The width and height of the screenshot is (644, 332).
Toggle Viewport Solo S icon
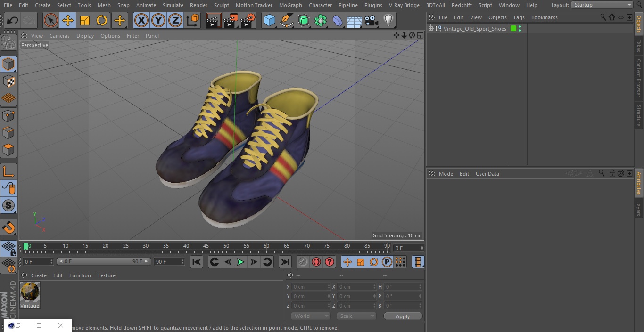8,205
